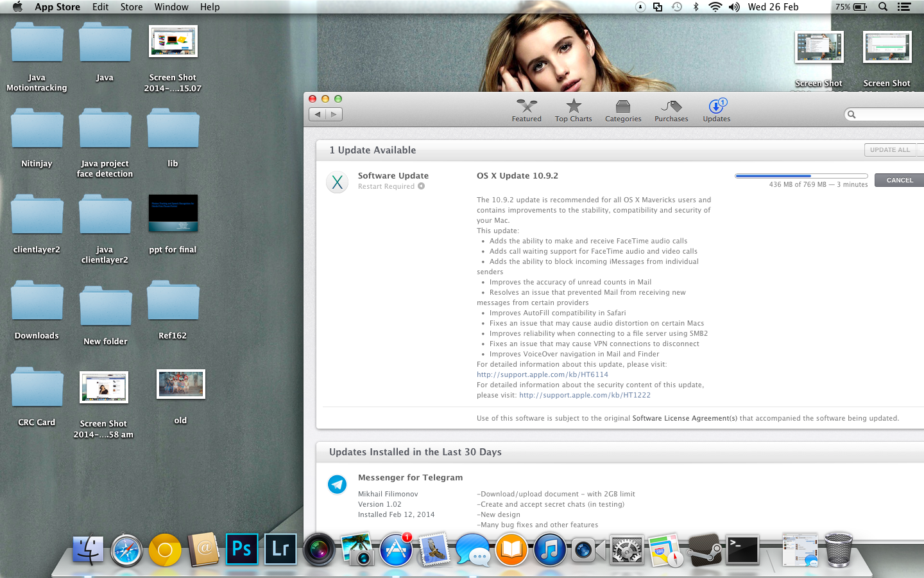
Task: Click the '1 Update Available' heading
Action: click(373, 150)
